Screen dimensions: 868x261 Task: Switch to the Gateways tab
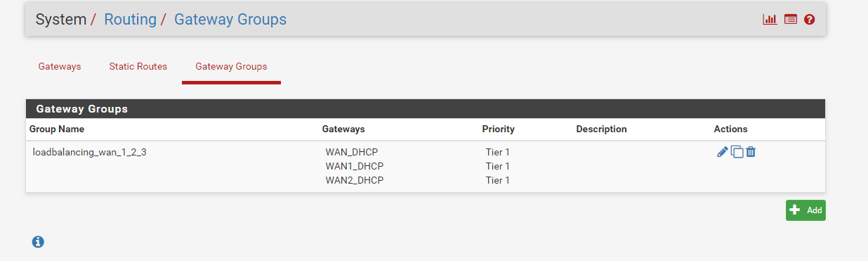pyautogui.click(x=60, y=67)
